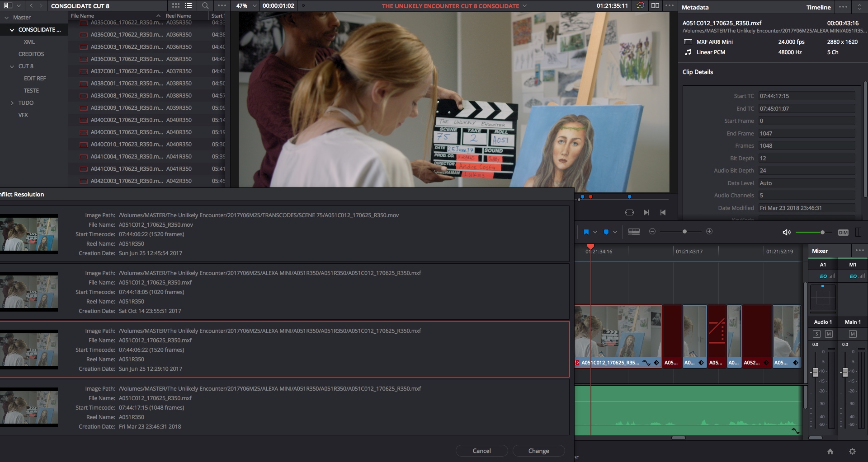Click the A1 audio pan control
This screenshot has height=462, width=868.
(x=823, y=298)
